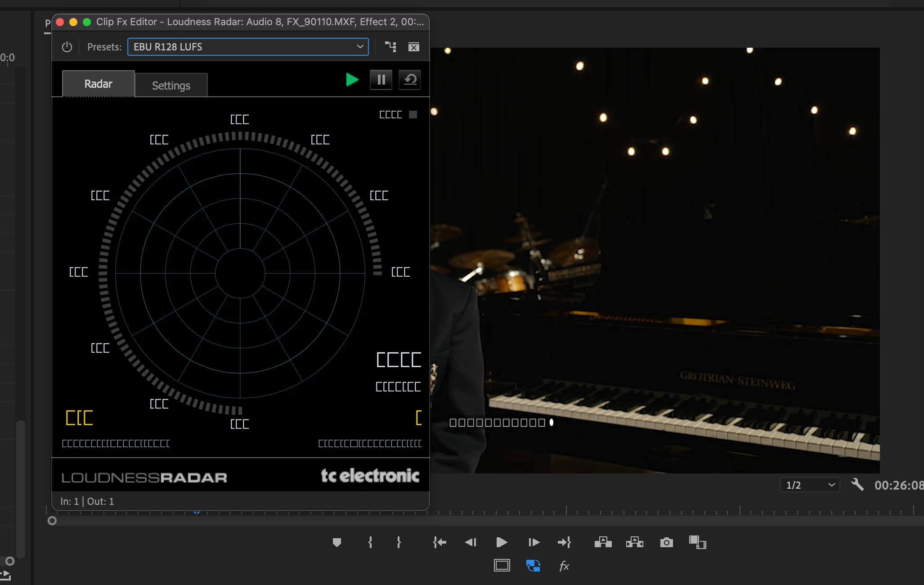Toggle the fx global mute button
Viewport: 924px width, 585px height.
pyautogui.click(x=564, y=566)
